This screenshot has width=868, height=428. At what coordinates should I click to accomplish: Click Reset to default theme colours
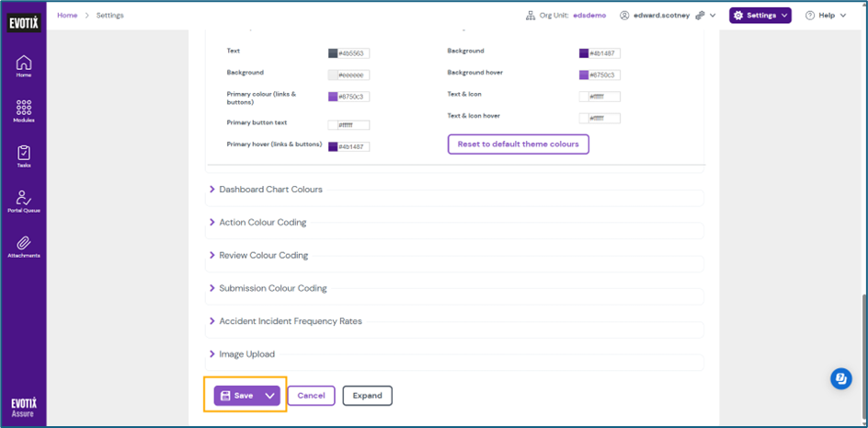(x=518, y=145)
